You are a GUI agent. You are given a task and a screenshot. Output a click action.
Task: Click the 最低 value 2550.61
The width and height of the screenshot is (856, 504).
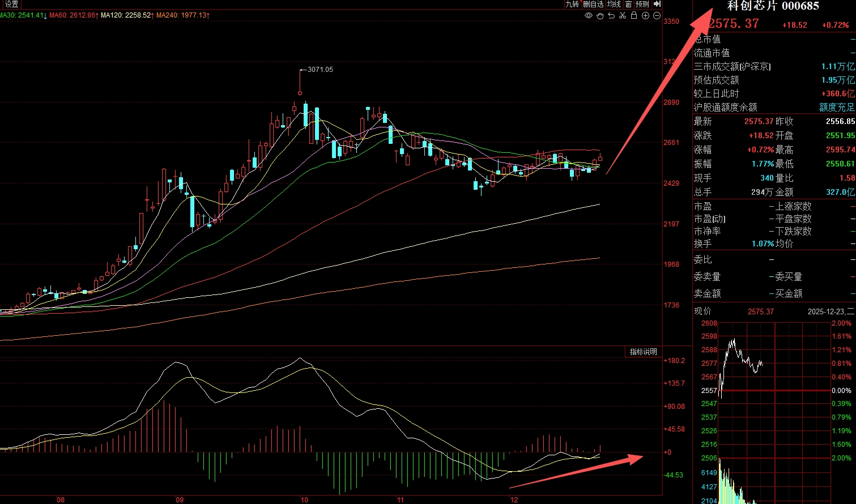coord(840,164)
